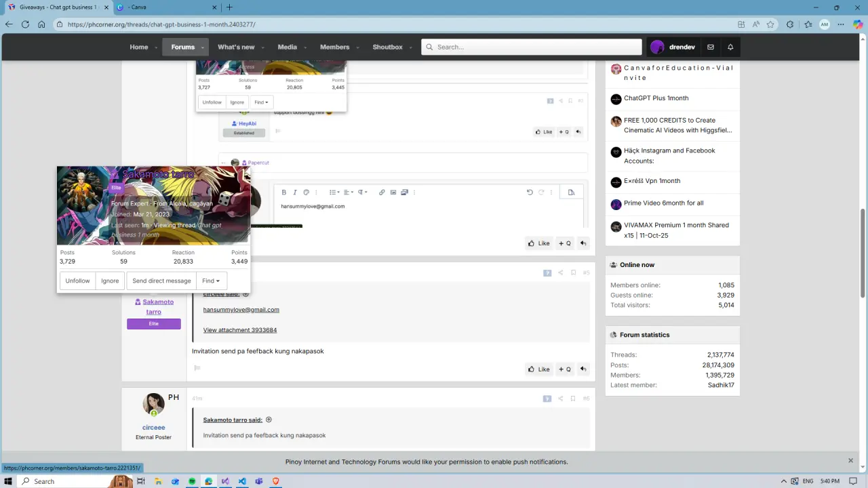Image resolution: width=868 pixels, height=488 pixels.
Task: Open latest member Sadhik17 profile
Action: [x=722, y=385]
